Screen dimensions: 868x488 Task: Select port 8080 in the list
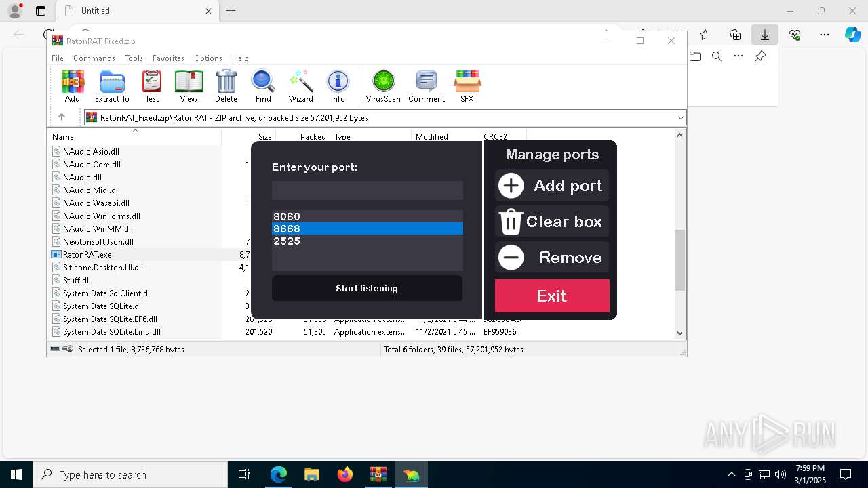point(368,216)
